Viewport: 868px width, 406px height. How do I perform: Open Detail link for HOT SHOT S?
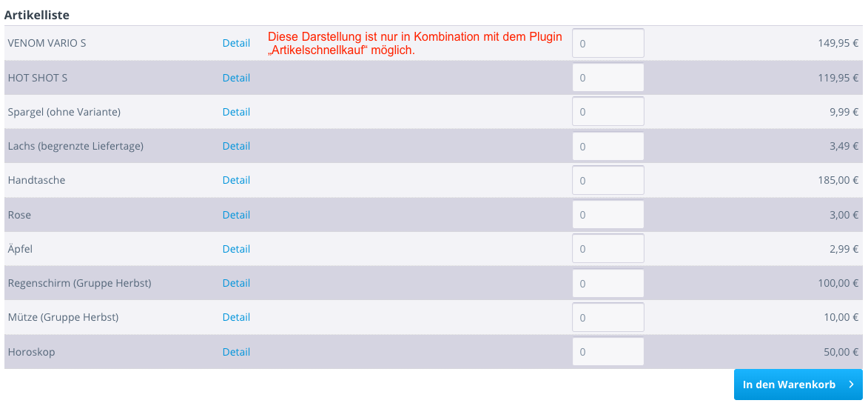pos(236,78)
